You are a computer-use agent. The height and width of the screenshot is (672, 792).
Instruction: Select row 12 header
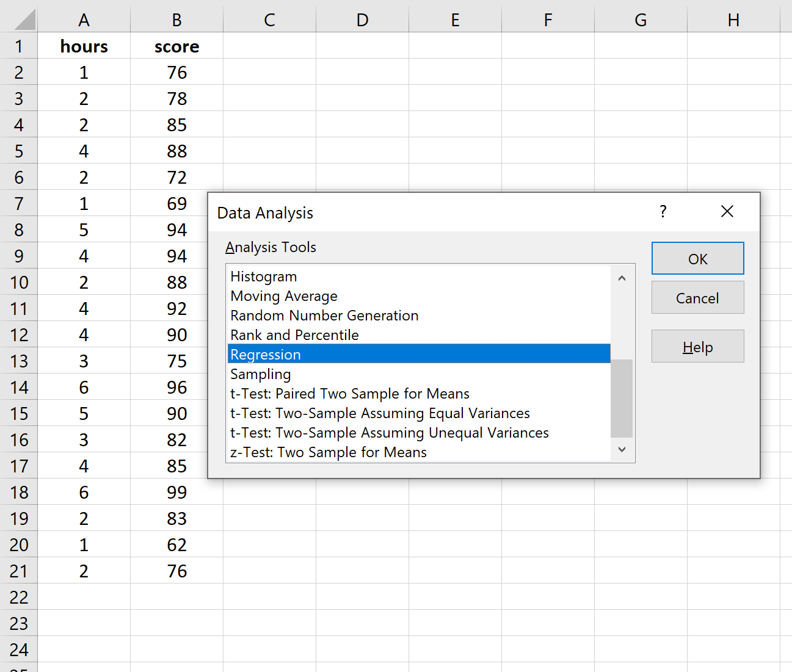click(x=19, y=334)
